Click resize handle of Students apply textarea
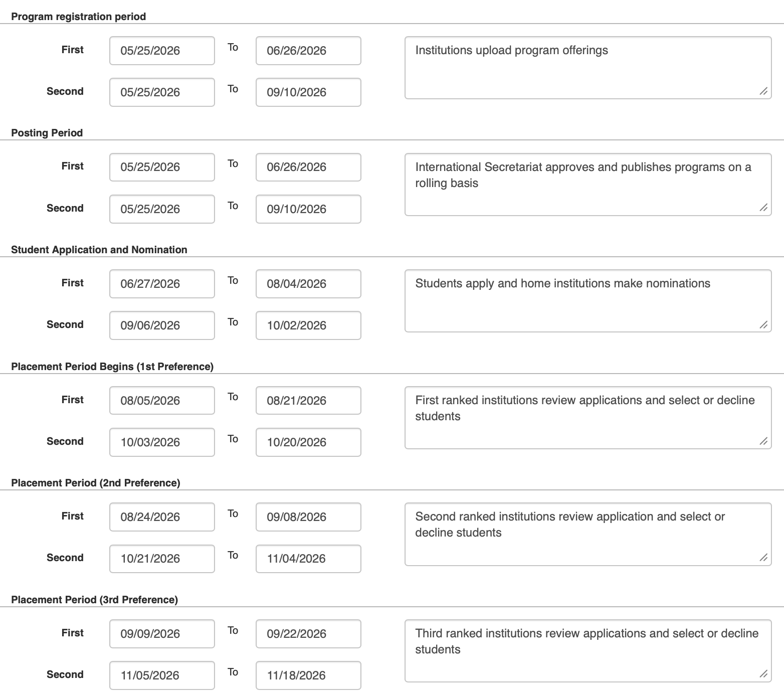The image size is (784, 695). click(x=763, y=324)
